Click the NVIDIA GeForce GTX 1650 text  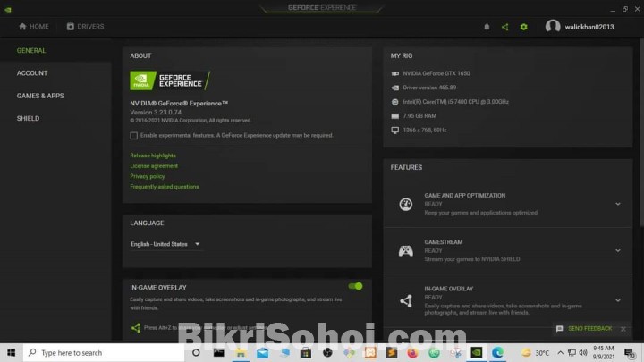point(436,73)
